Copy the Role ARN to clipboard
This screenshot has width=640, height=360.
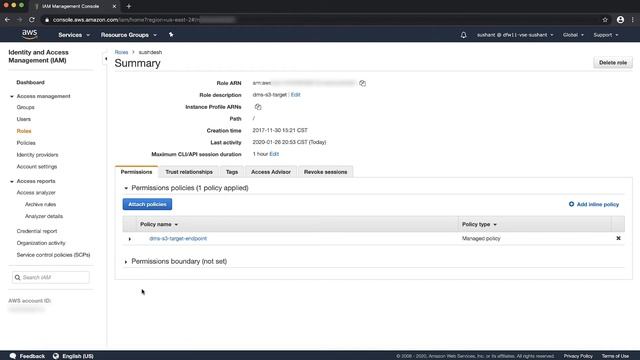click(362, 83)
